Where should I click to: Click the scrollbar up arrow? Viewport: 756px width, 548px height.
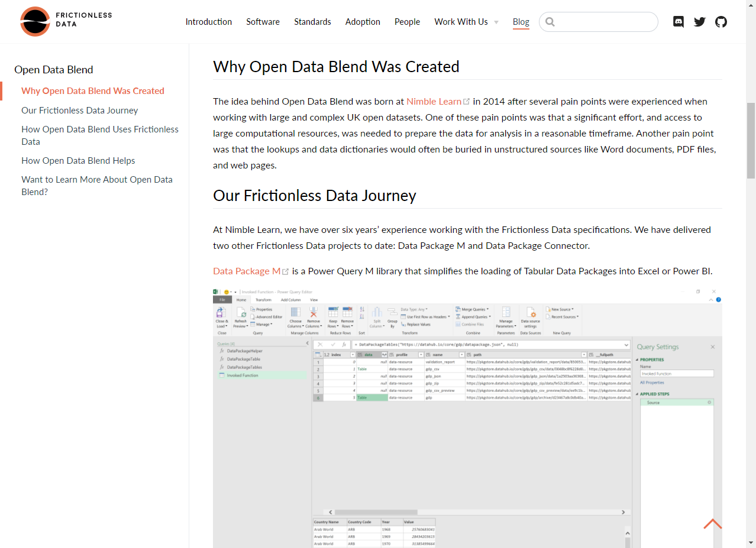coord(751,5)
